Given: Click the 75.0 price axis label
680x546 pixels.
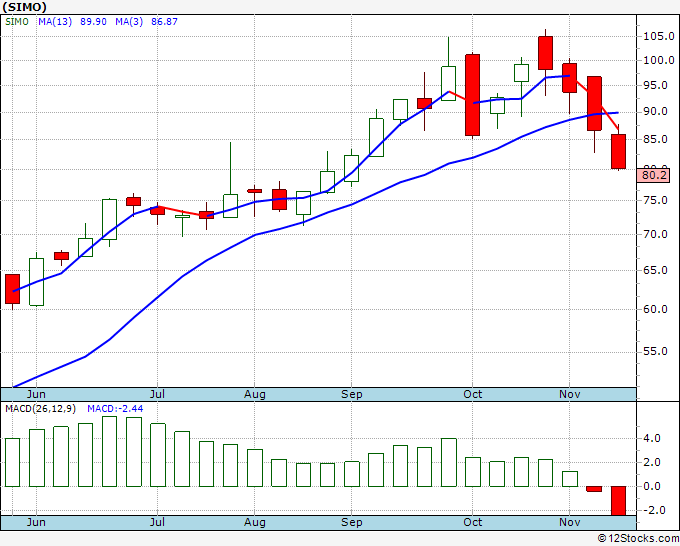Looking at the screenshot, I should pyautogui.click(x=655, y=200).
